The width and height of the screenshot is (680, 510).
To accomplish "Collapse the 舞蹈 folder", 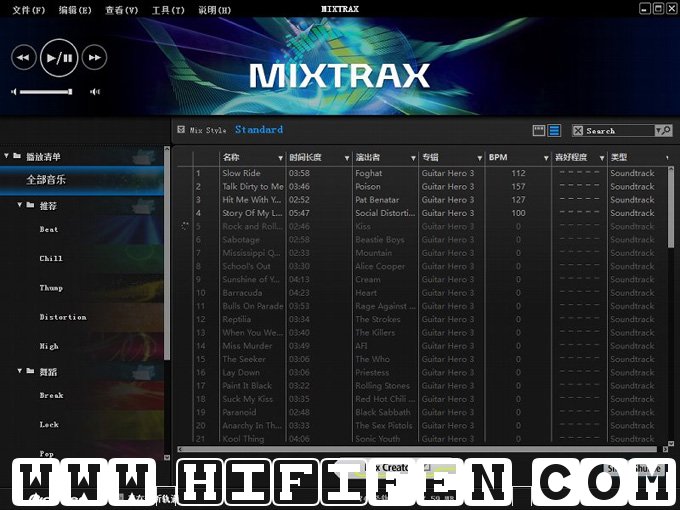I will 20,371.
